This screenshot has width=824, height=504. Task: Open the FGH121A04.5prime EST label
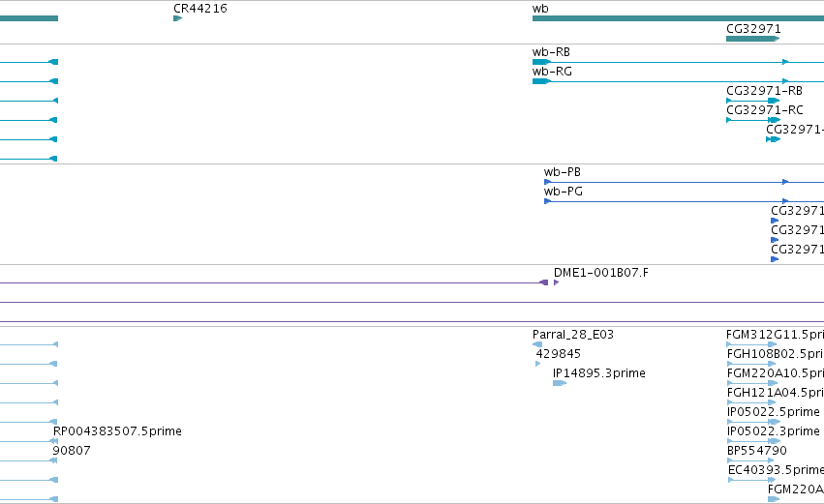pos(776,393)
